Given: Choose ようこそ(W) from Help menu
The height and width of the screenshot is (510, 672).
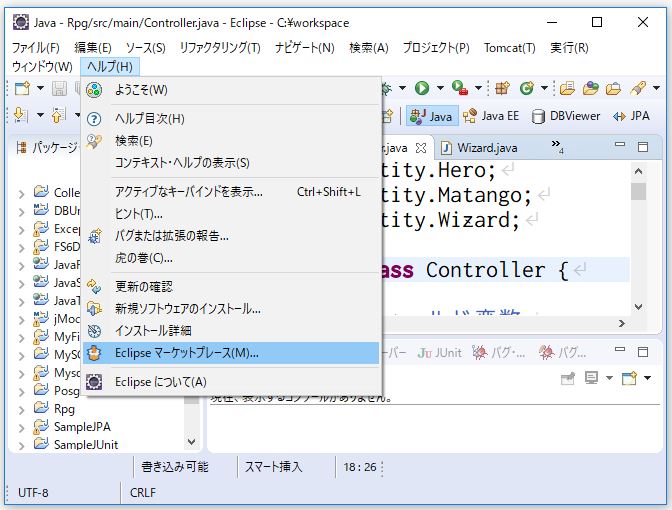Looking at the screenshot, I should point(231,90).
